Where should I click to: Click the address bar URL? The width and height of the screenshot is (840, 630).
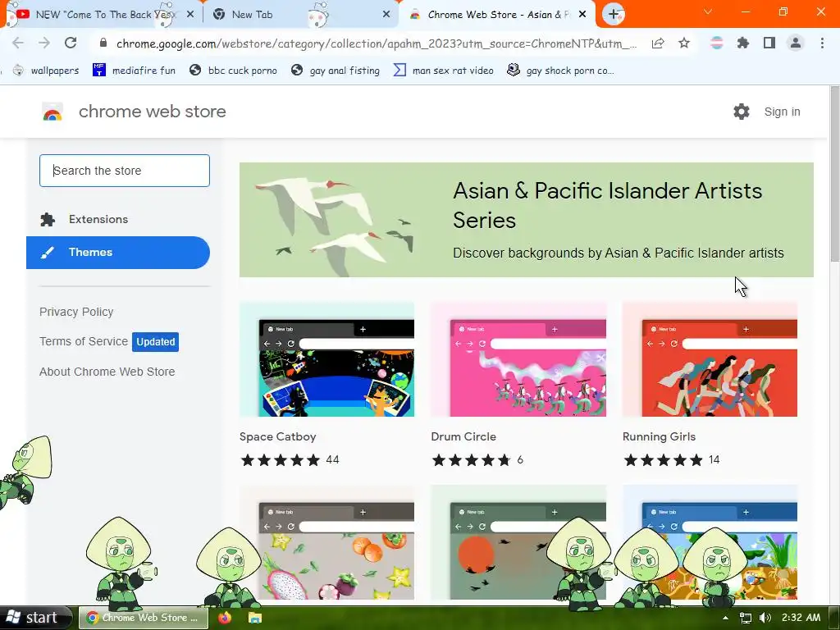coord(377,43)
